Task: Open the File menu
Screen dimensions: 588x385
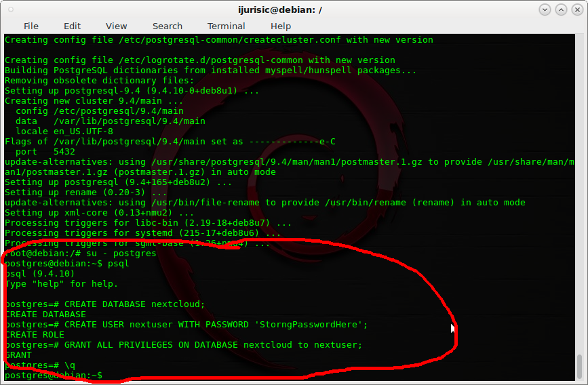Action: pos(31,26)
